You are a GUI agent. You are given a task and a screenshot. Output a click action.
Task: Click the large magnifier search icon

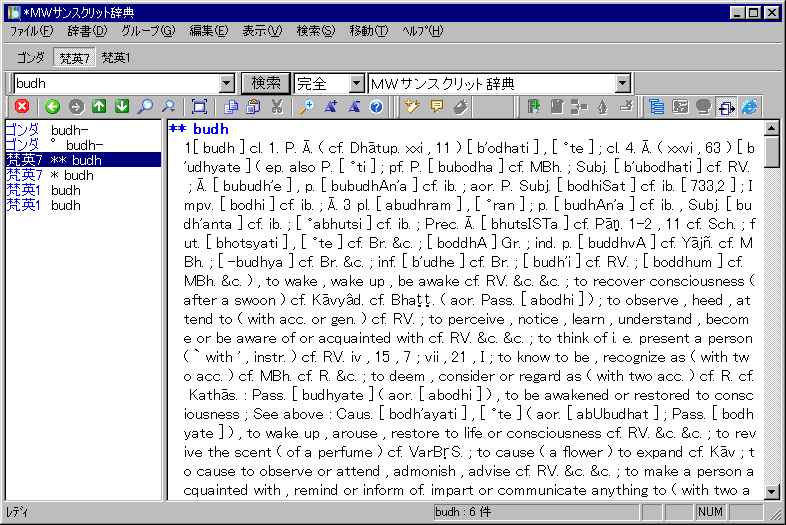click(145, 106)
